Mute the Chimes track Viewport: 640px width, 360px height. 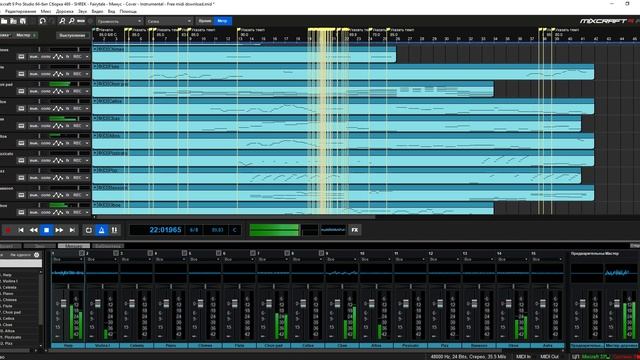(34, 57)
